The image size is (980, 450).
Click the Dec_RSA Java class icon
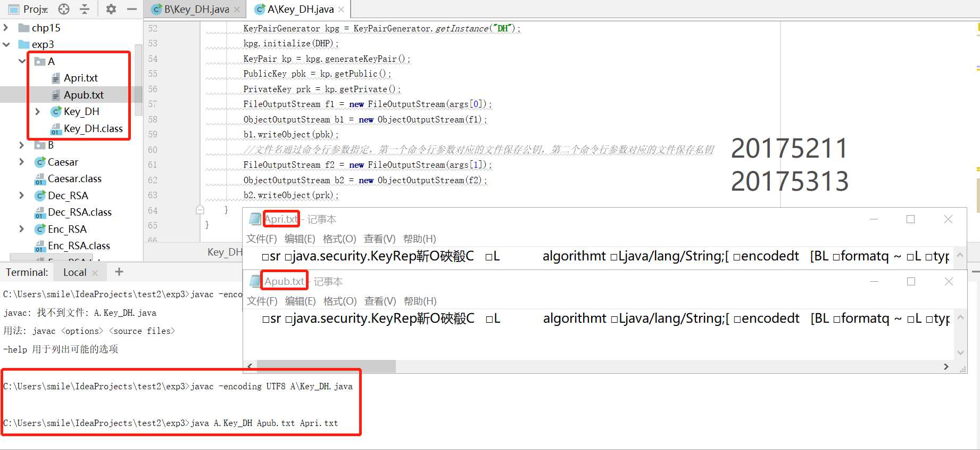point(40,195)
